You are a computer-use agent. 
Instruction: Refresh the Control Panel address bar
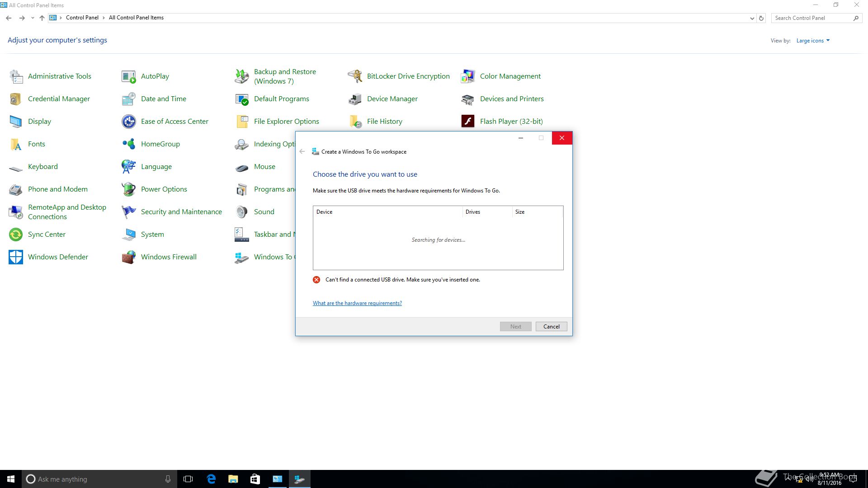[x=761, y=18]
